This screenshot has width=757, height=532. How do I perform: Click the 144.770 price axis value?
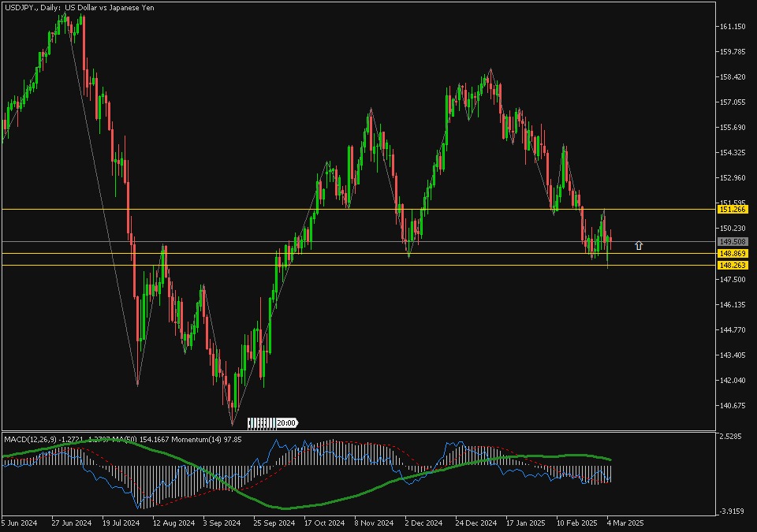[733, 330]
